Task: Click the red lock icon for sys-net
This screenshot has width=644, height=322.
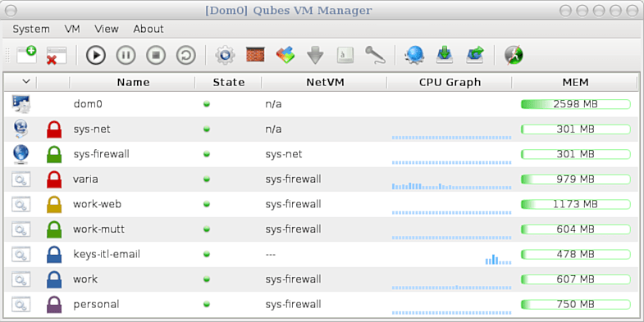Action: tap(54, 129)
